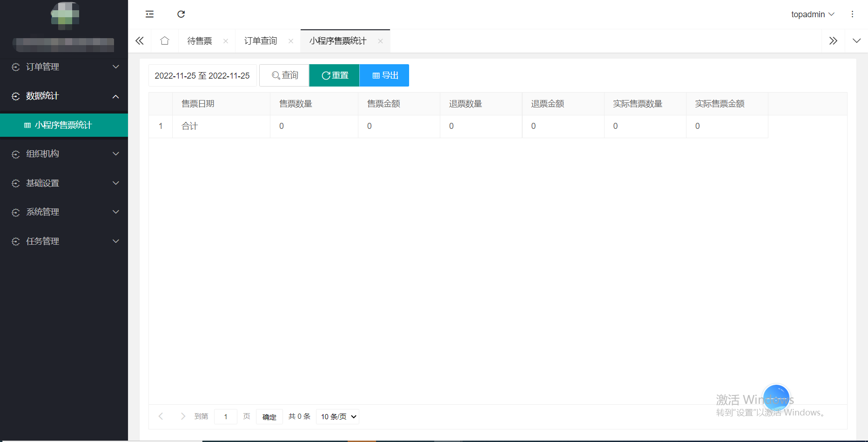Collapse the sidebar using the menu fold icon

click(149, 14)
